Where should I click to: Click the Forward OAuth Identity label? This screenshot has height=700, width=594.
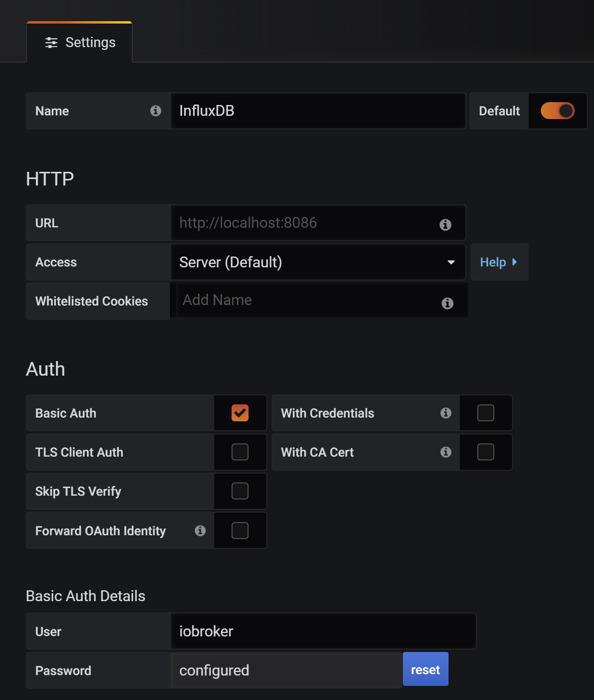pyautogui.click(x=101, y=531)
